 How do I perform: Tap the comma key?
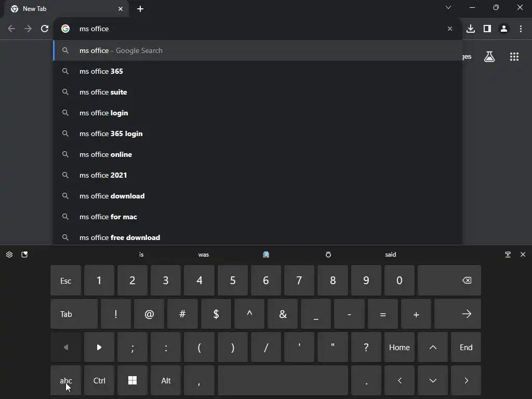(199, 380)
